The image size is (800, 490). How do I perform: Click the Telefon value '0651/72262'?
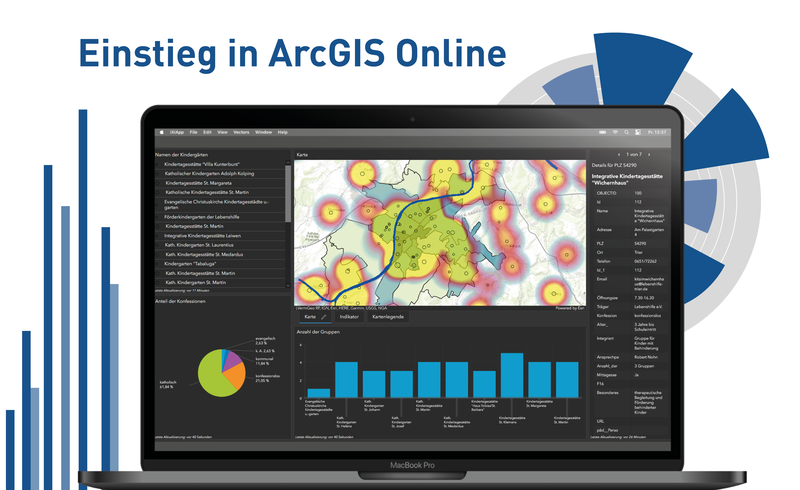(x=645, y=261)
